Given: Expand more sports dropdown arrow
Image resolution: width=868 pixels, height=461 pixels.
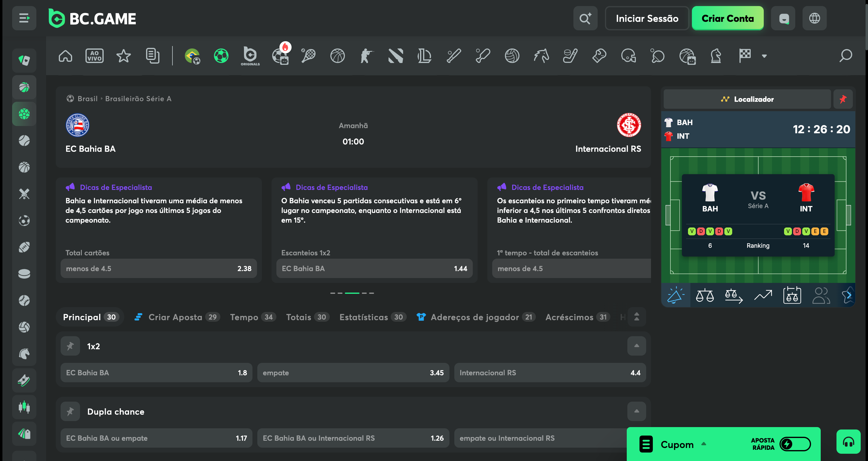Looking at the screenshot, I should click(764, 56).
